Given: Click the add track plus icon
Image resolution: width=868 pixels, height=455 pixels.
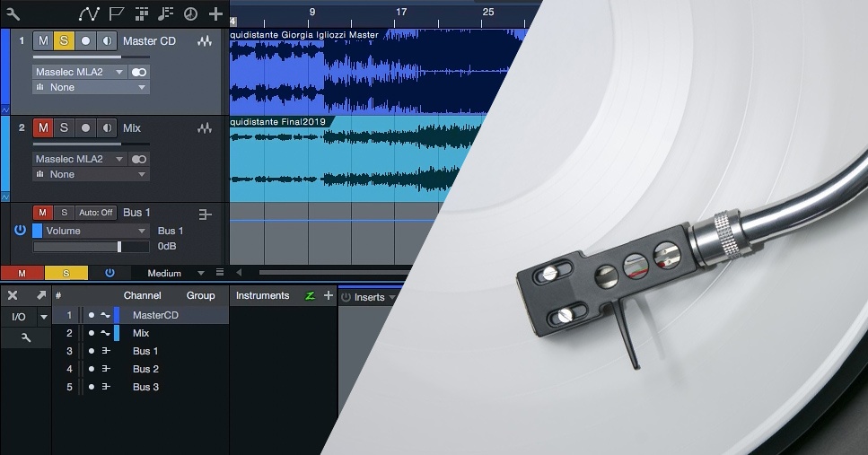Looking at the screenshot, I should 215,13.
